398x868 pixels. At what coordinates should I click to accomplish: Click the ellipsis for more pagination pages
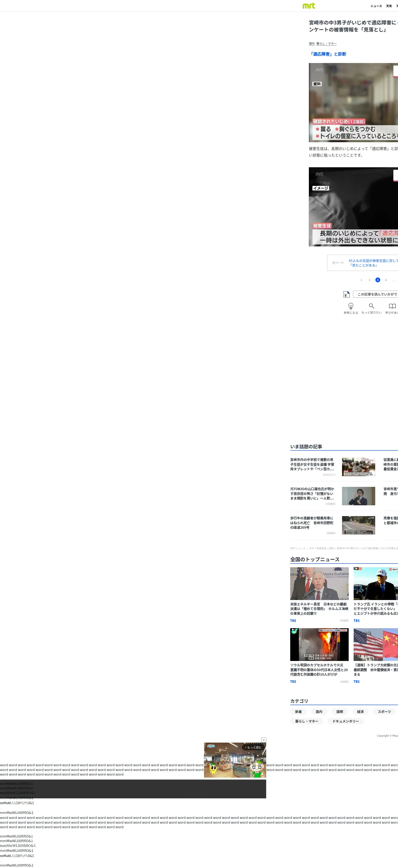coord(394,280)
